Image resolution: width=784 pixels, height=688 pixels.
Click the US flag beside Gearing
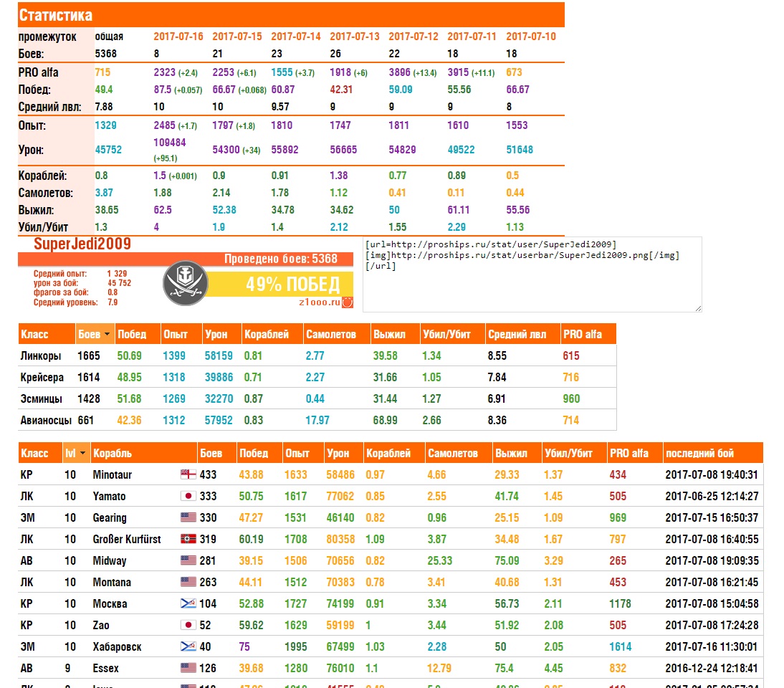point(188,517)
